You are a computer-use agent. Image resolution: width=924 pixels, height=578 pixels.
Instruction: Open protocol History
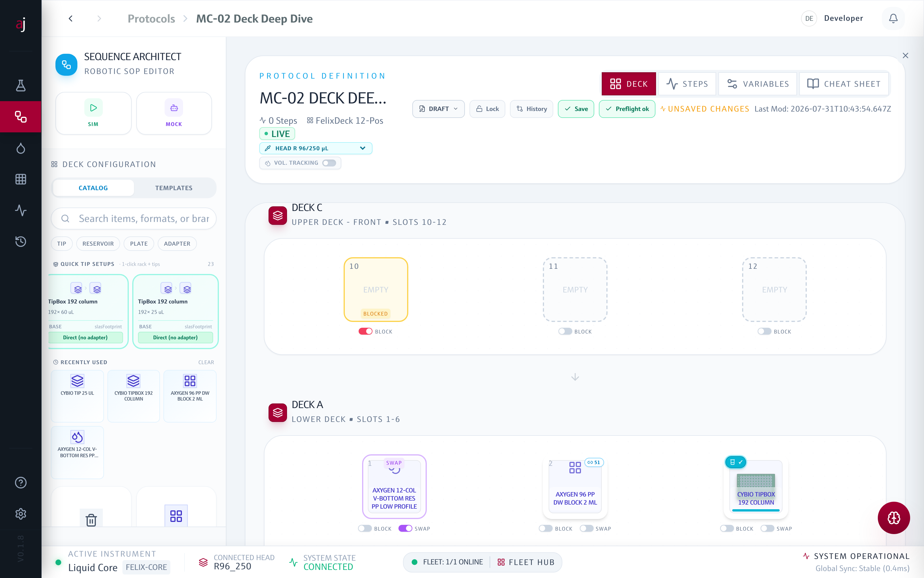(x=532, y=109)
